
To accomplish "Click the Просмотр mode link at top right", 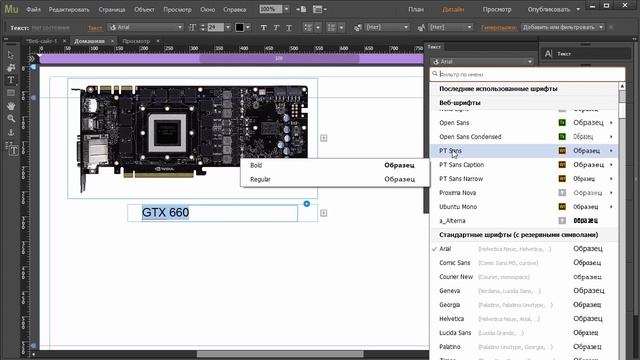I will click(497, 9).
